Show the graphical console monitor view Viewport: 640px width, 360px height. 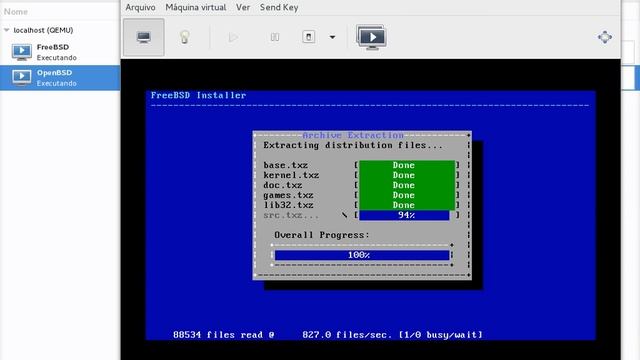coord(144,37)
